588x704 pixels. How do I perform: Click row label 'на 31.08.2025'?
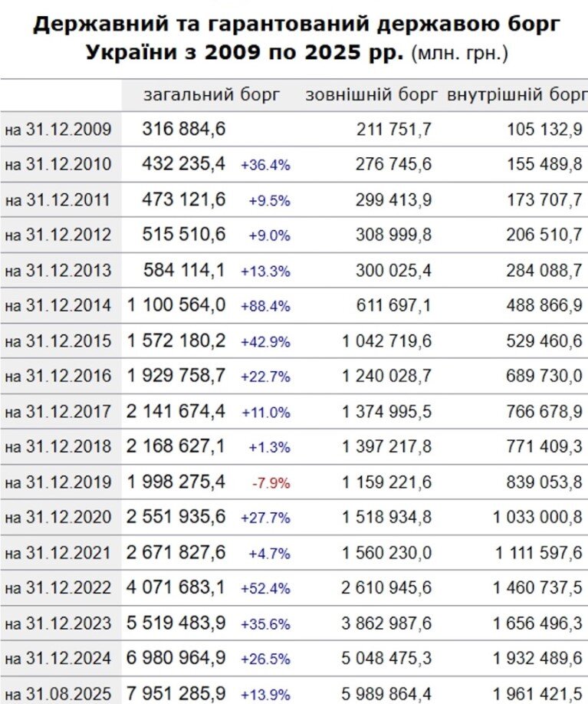click(58, 694)
